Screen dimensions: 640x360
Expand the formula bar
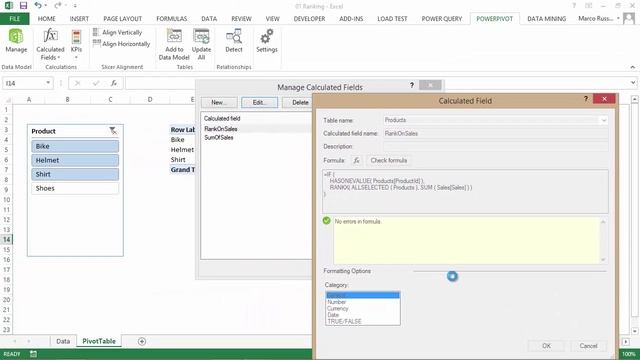coord(633,83)
